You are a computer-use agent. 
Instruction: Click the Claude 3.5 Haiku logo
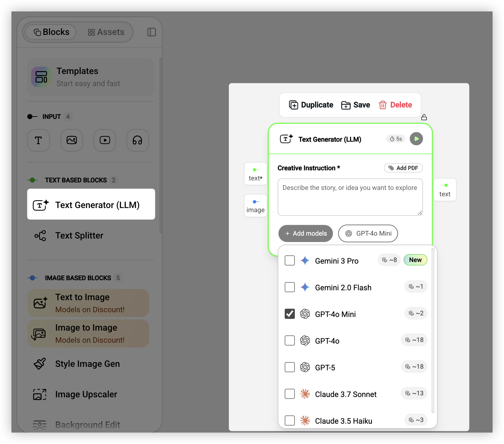point(305,420)
